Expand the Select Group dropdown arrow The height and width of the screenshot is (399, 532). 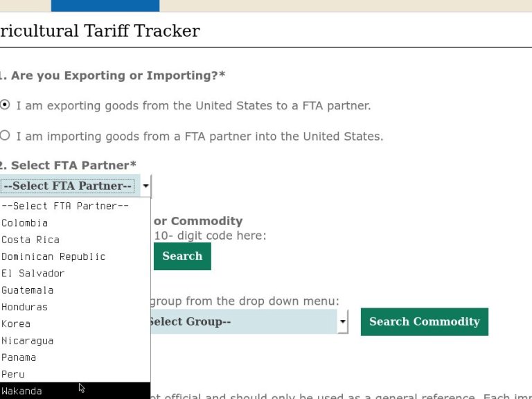pos(342,321)
